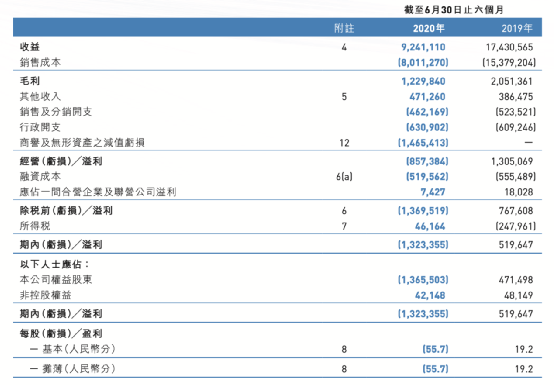Click the (1,369,519) pre-tax value
554x385 pixels.
(423, 211)
